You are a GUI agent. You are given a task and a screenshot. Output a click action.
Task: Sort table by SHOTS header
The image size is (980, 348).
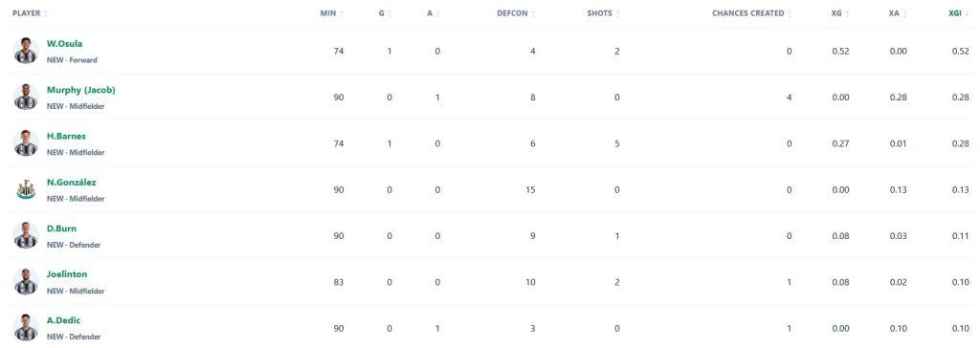pos(604,13)
